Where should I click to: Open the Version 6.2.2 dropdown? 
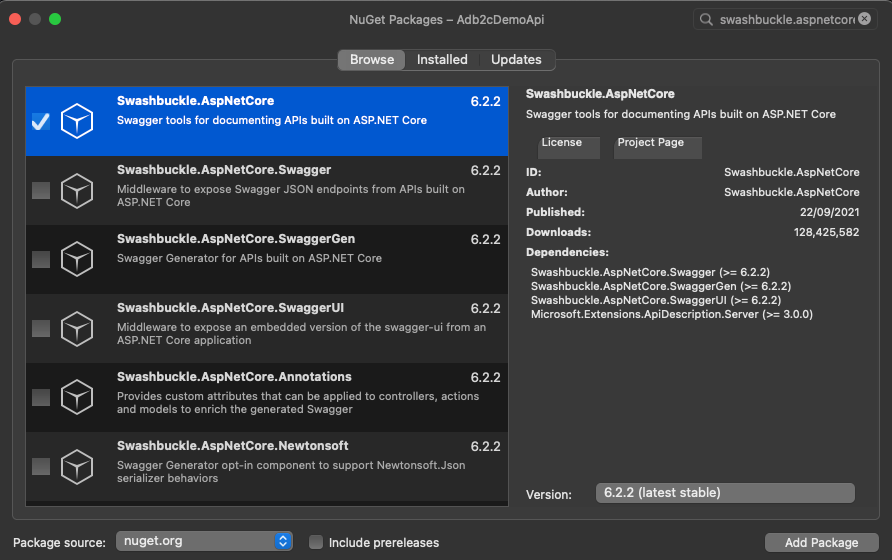(725, 493)
